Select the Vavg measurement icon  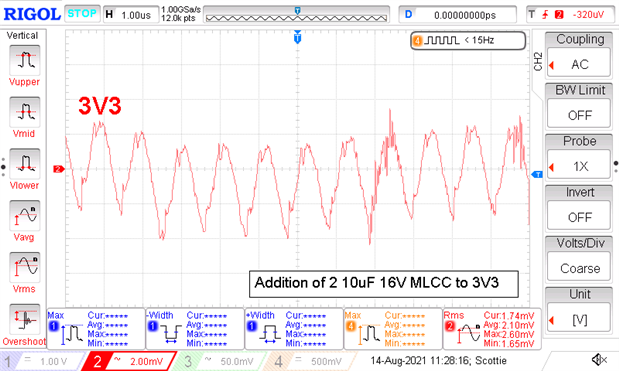pos(24,215)
